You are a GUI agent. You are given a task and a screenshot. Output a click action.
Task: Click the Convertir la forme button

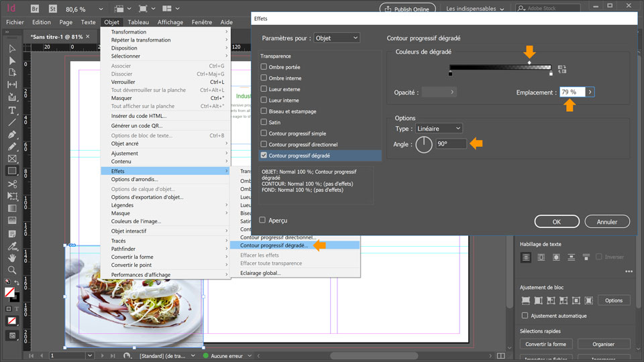(x=545, y=345)
